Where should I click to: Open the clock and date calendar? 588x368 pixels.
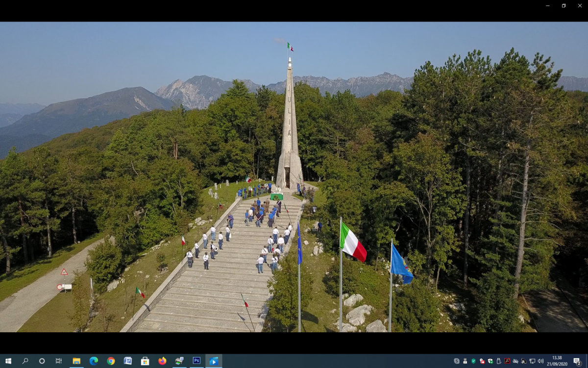(557, 361)
